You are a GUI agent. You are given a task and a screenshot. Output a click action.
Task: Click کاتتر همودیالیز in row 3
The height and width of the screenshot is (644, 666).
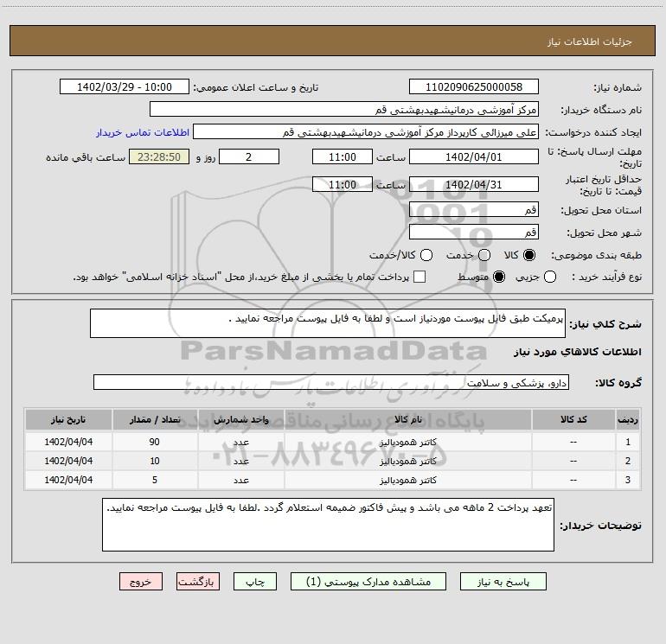pos(407,480)
